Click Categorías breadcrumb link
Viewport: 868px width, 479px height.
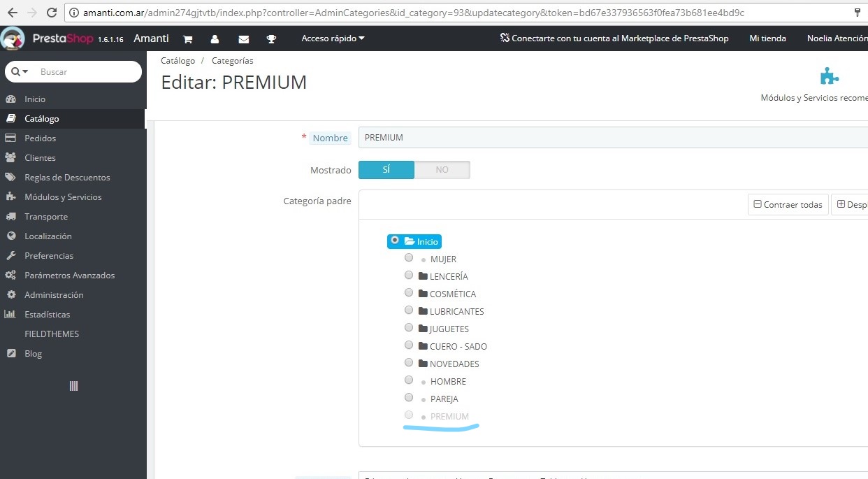(233, 61)
